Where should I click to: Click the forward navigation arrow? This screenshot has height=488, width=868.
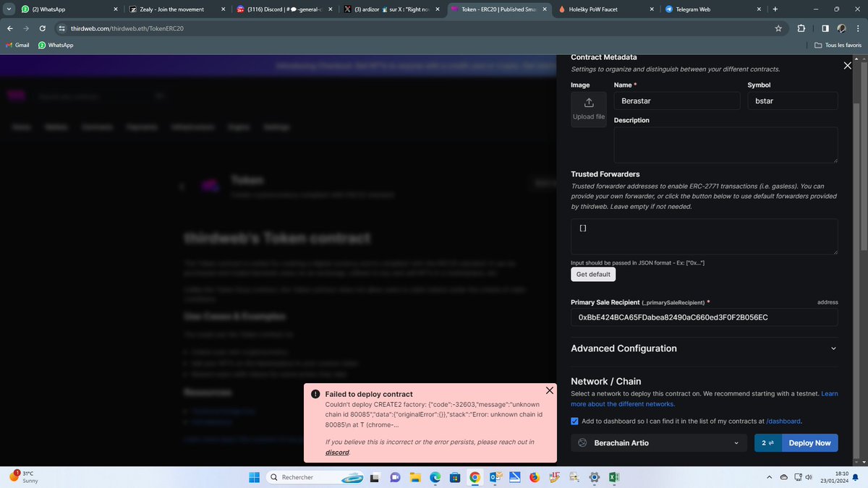27,28
